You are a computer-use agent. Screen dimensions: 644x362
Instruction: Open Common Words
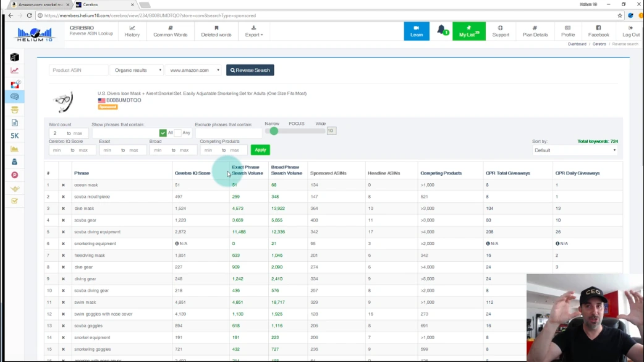[171, 32]
